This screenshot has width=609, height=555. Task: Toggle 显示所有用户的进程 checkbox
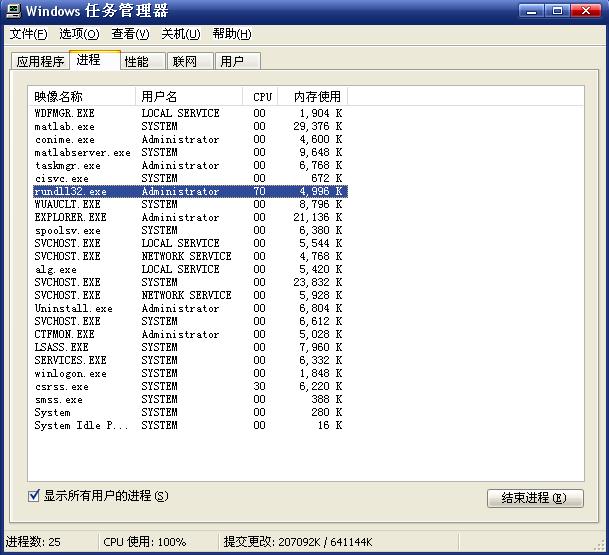tap(34, 496)
